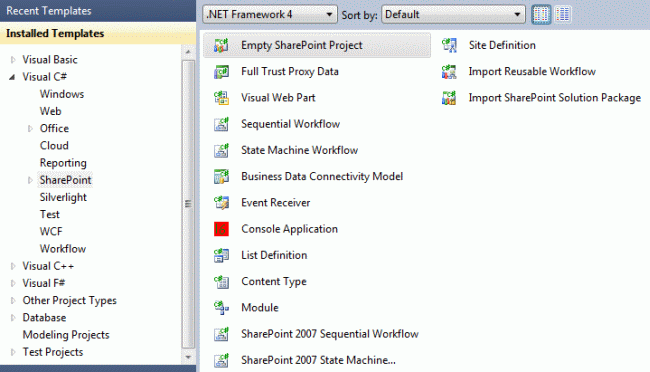The height and width of the screenshot is (372, 650).
Task: Select Test under Visual C#
Action: click(50, 214)
